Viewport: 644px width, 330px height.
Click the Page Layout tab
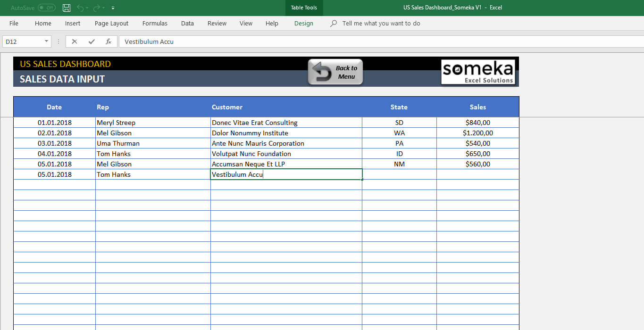tap(111, 23)
